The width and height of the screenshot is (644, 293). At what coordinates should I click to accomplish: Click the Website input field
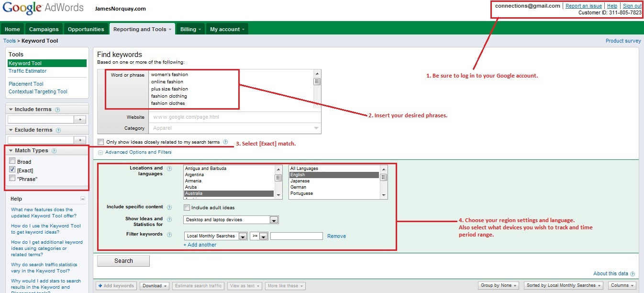[x=234, y=117]
